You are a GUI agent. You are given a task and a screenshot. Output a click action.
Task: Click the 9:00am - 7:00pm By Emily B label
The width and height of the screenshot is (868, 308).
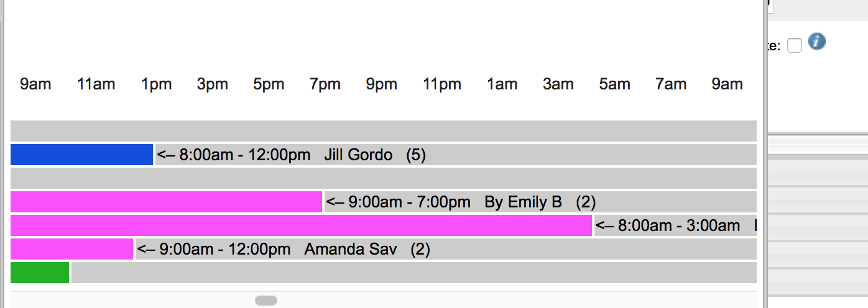[461, 202]
